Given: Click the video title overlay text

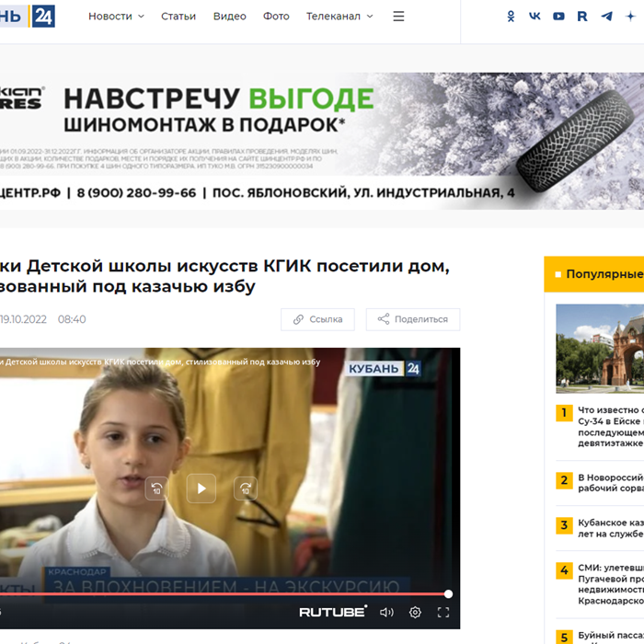Looking at the screenshot, I should coord(160,362).
